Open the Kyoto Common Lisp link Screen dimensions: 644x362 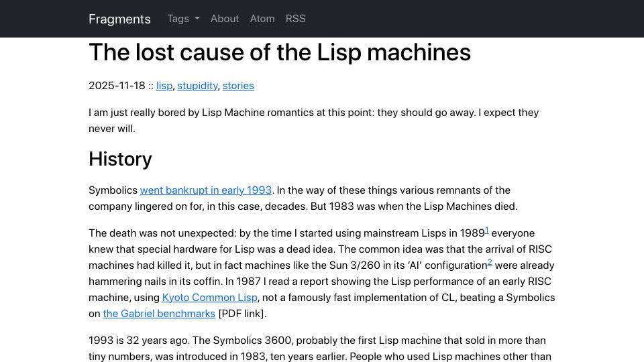coord(210,298)
